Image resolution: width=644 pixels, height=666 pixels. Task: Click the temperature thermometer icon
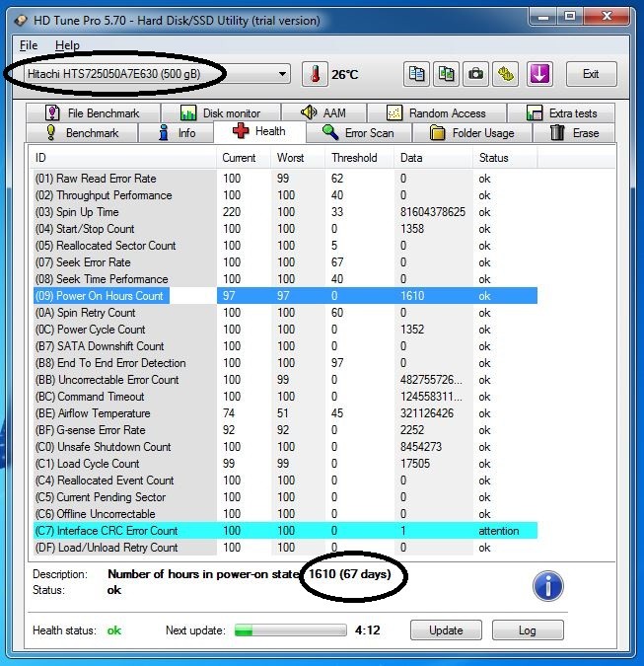[315, 74]
